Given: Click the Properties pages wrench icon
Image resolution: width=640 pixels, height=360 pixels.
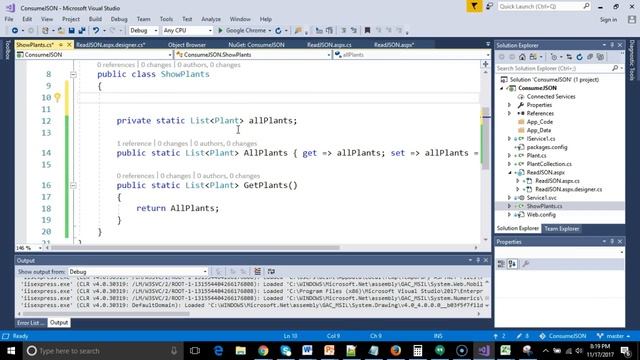Looking at the screenshot, I should tap(526, 264).
